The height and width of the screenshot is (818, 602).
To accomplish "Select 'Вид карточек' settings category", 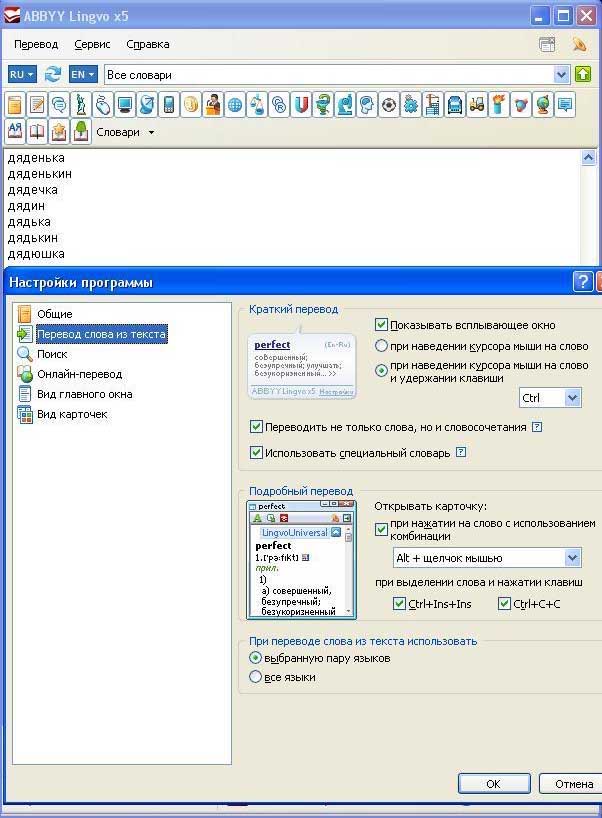I will tap(72, 414).
